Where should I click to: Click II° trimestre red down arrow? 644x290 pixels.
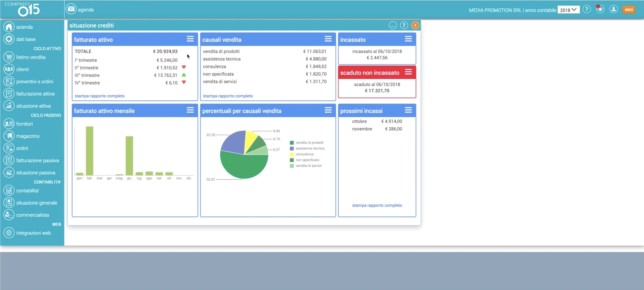[184, 67]
